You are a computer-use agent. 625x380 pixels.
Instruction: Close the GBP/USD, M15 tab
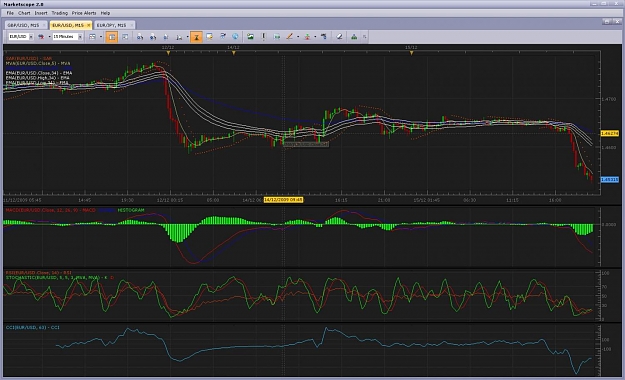[x=44, y=25]
